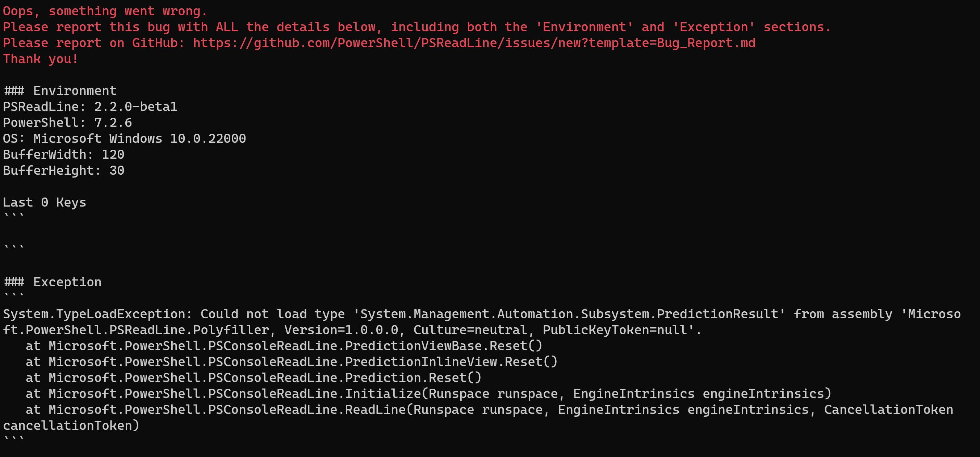The height and width of the screenshot is (457, 980).
Task: Click the 'BufferWidth: 120' line
Action: [63, 155]
